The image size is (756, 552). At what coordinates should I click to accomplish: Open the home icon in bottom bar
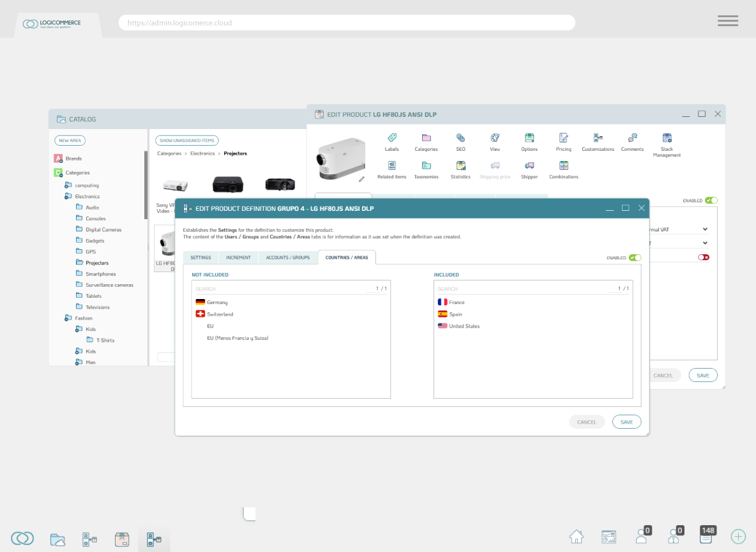(577, 537)
